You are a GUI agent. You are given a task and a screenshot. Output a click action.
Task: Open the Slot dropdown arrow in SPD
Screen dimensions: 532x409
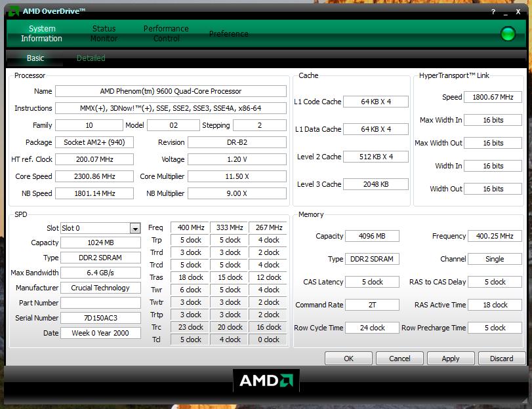coord(135,228)
